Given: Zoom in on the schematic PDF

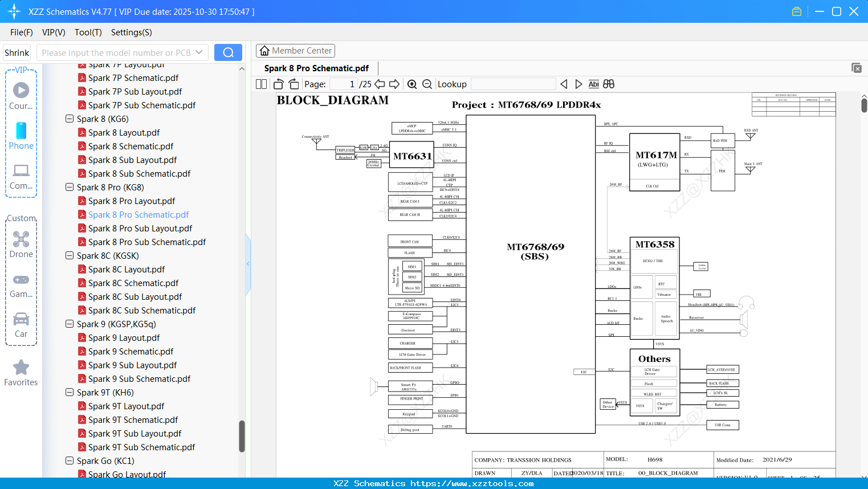Looking at the screenshot, I should click(x=411, y=84).
